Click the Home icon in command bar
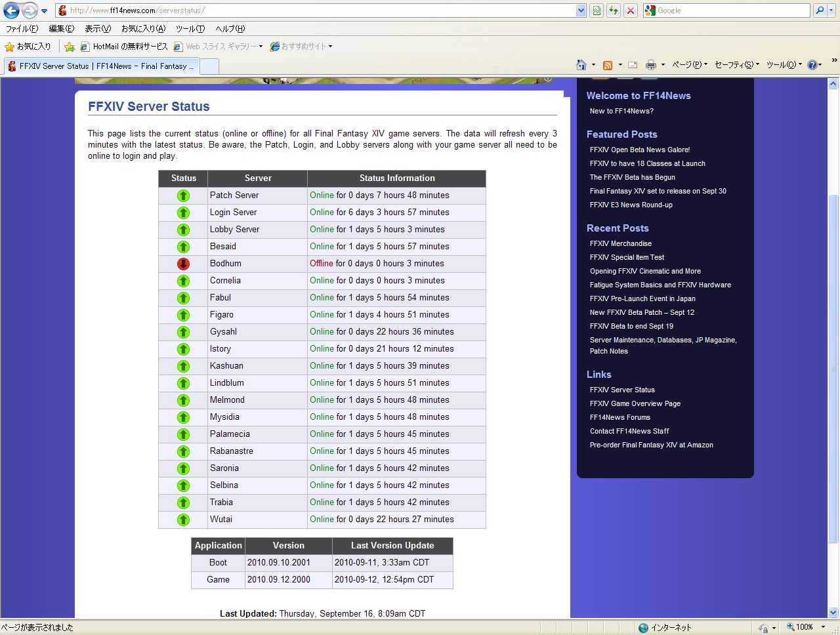This screenshot has height=635, width=840. tap(581, 65)
